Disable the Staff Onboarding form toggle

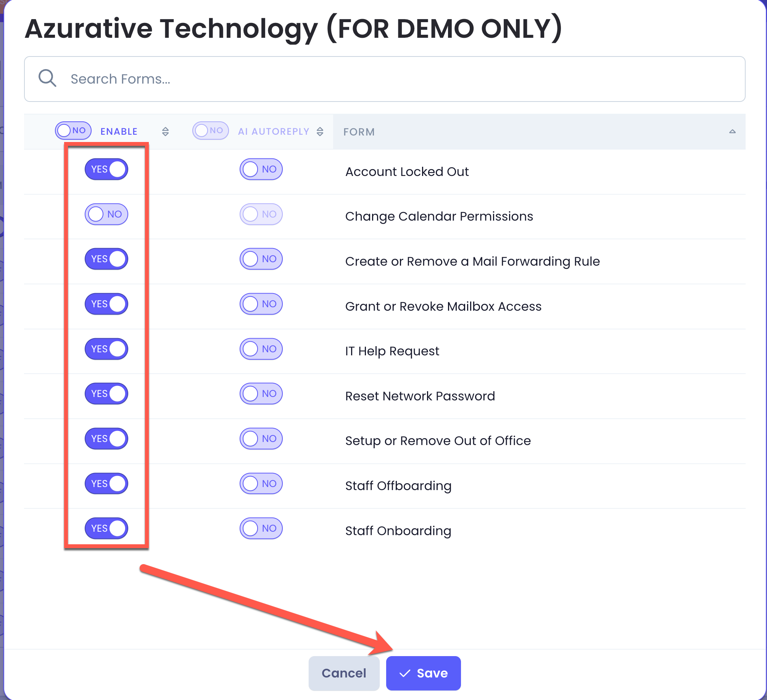tap(106, 528)
